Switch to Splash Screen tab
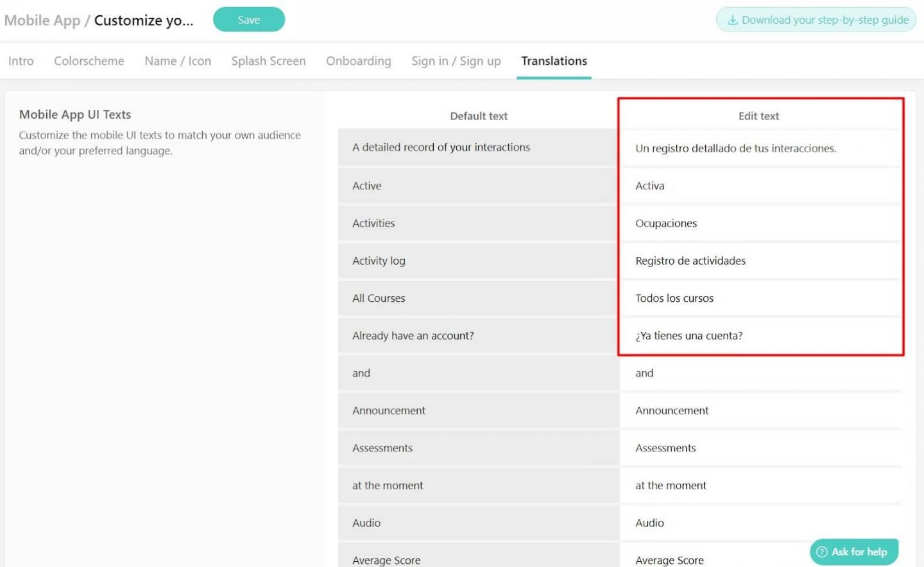924x567 pixels. (x=268, y=61)
